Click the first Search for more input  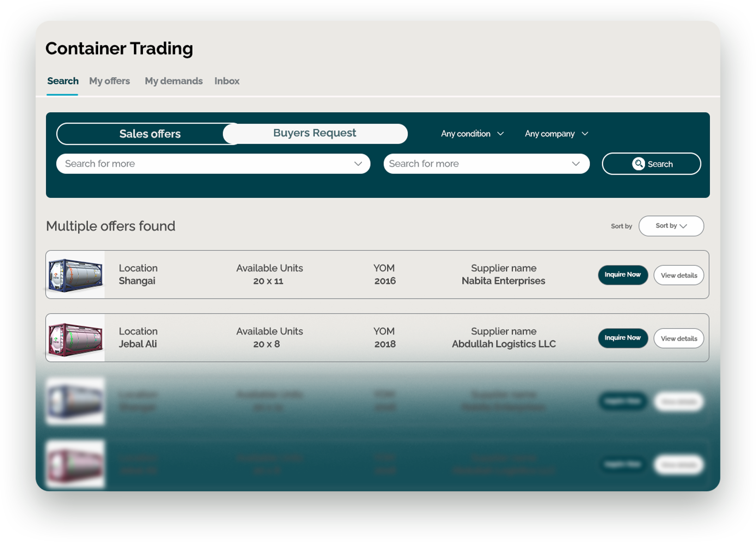click(x=203, y=164)
